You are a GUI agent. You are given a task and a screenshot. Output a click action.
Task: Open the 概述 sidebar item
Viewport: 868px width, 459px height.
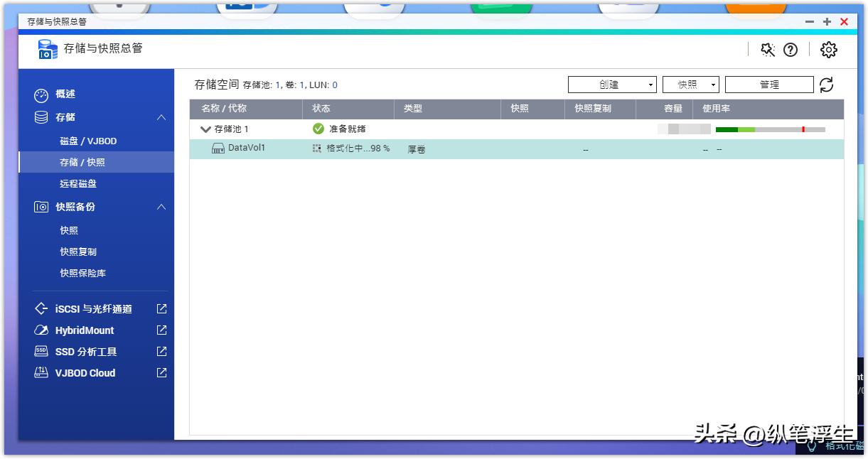65,94
